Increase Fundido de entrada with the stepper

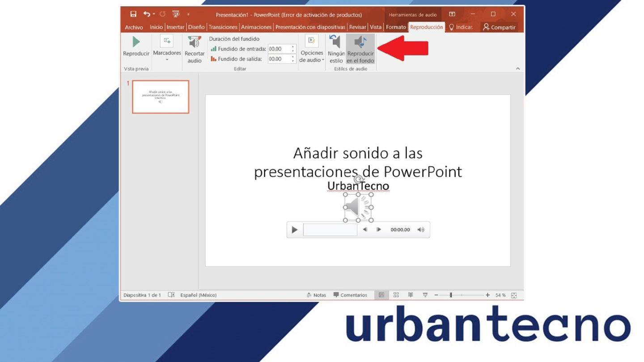click(293, 47)
